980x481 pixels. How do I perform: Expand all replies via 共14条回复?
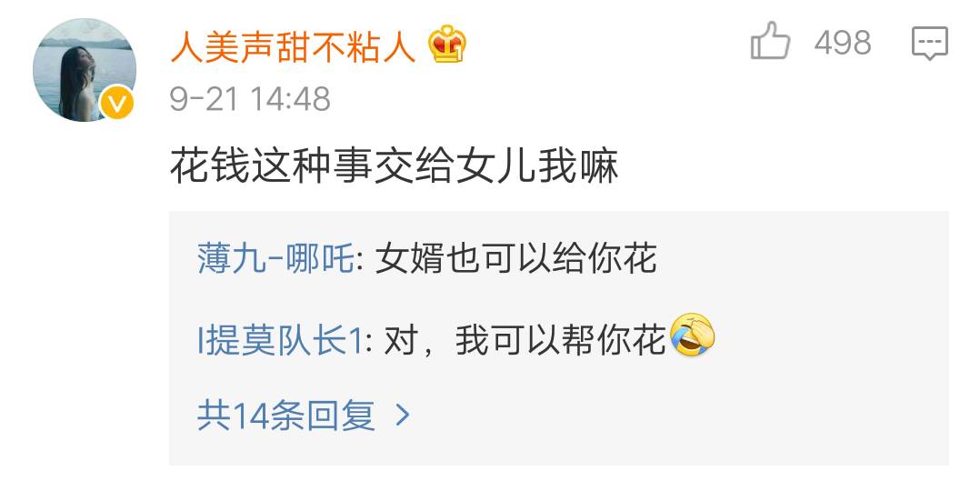(x=286, y=415)
